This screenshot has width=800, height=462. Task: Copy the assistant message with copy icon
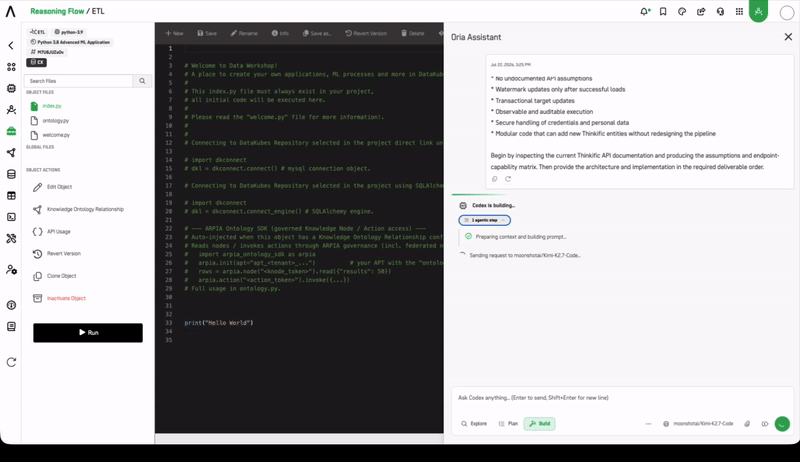point(494,179)
